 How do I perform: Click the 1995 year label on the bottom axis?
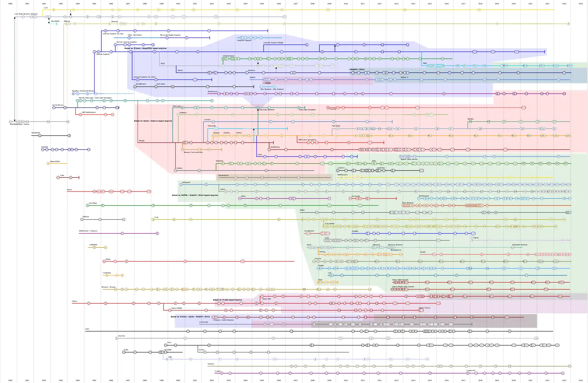coord(94,380)
